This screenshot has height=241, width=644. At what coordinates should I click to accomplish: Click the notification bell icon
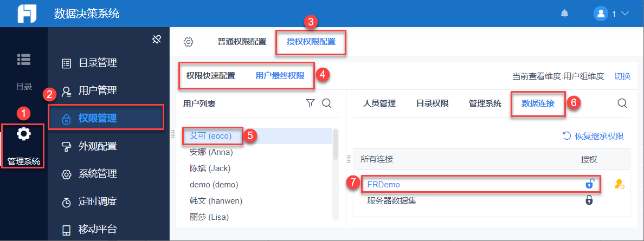pyautogui.click(x=565, y=14)
